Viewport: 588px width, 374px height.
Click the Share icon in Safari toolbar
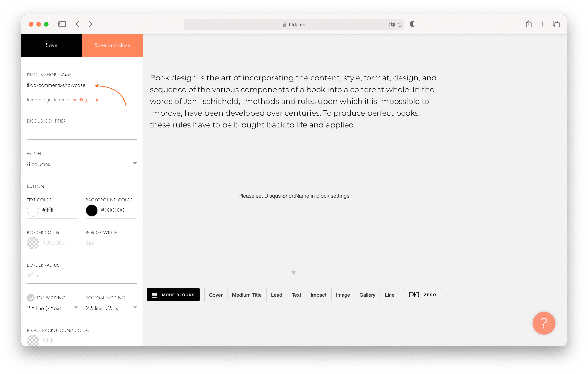[529, 24]
